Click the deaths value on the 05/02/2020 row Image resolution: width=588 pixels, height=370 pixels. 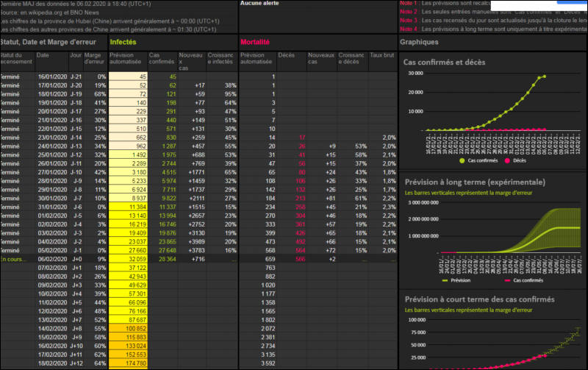(301, 251)
